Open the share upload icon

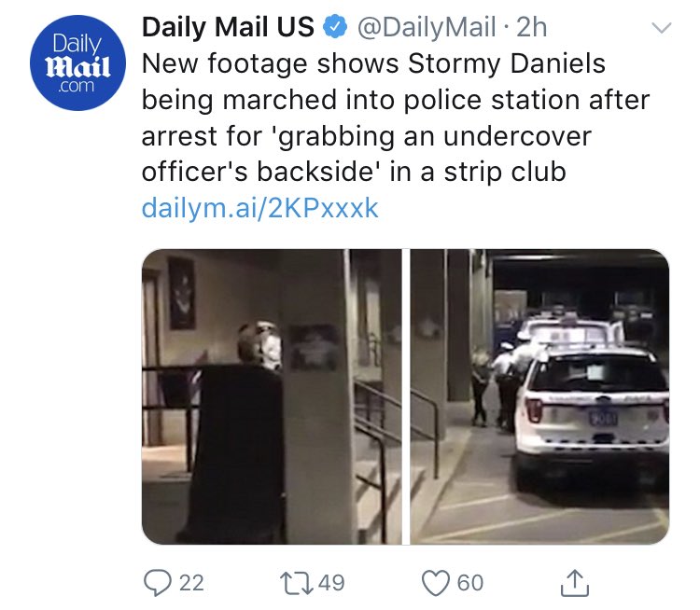tap(575, 583)
